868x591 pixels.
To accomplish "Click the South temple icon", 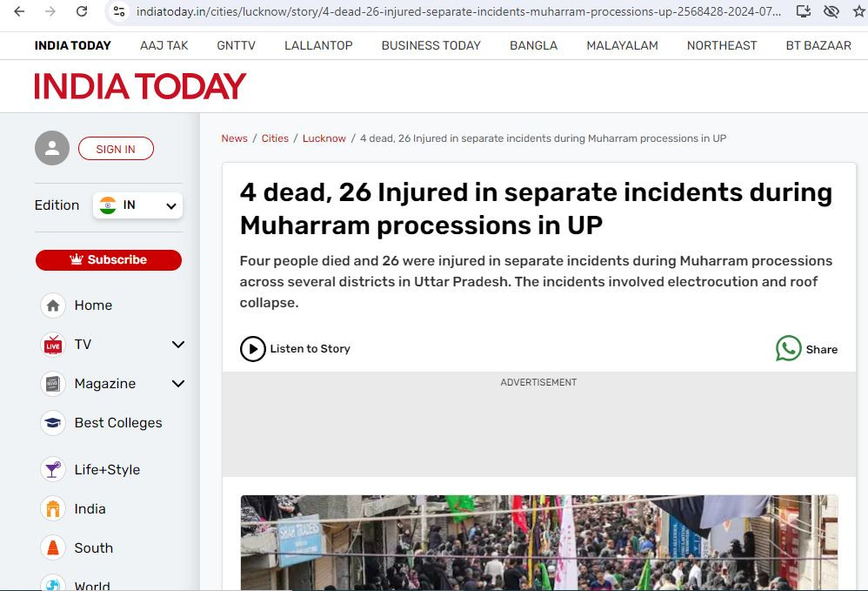I will (x=53, y=547).
